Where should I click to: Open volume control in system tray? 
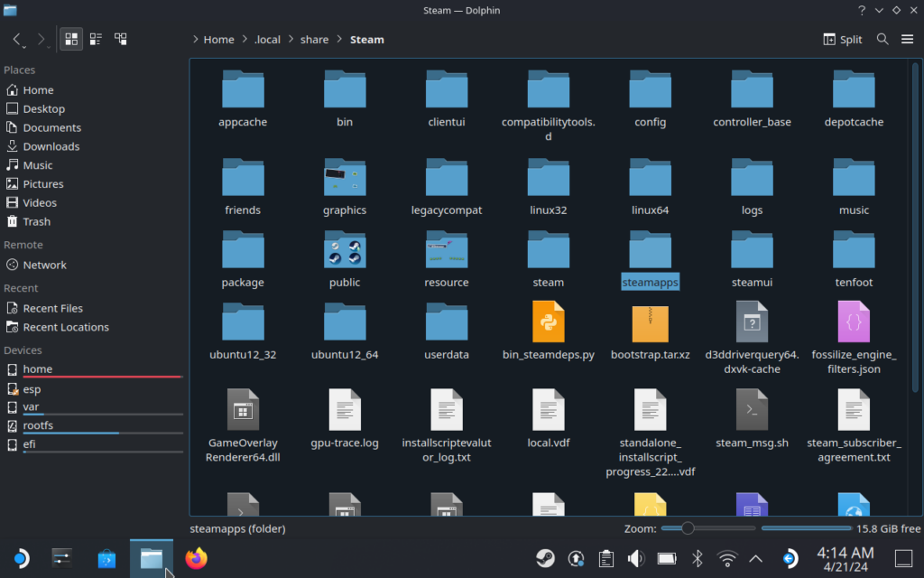[x=636, y=558]
